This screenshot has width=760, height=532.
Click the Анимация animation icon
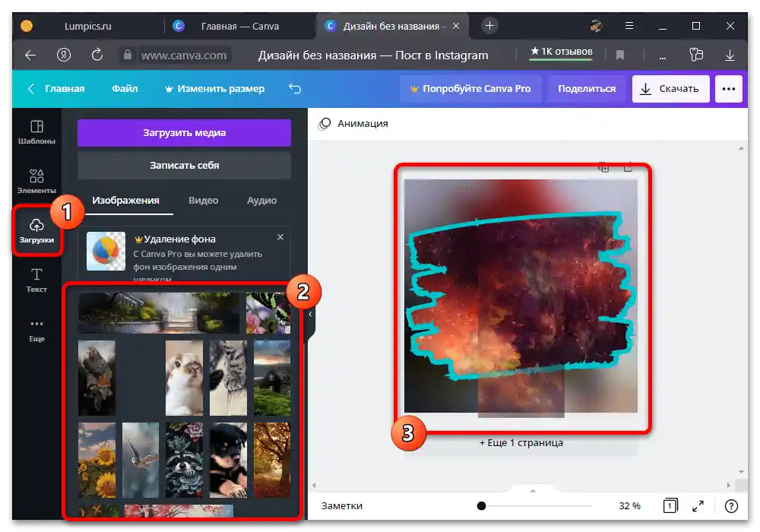pos(325,124)
